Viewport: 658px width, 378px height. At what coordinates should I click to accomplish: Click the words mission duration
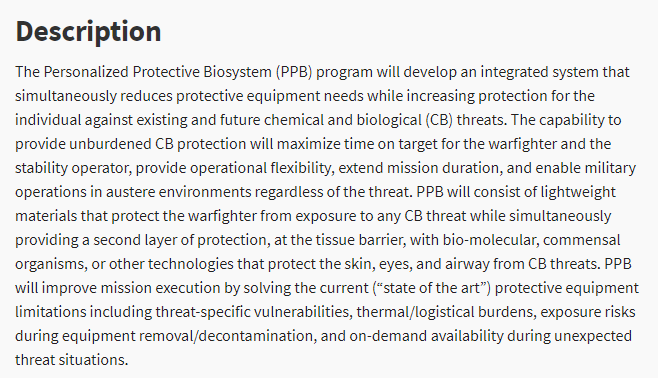click(x=444, y=168)
